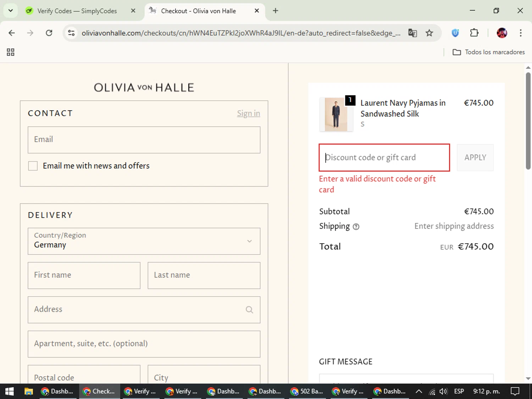Viewport: 532px width, 399px height.
Task: Switch to Verify Codes — SimplyCodes tab
Action: pyautogui.click(x=77, y=11)
